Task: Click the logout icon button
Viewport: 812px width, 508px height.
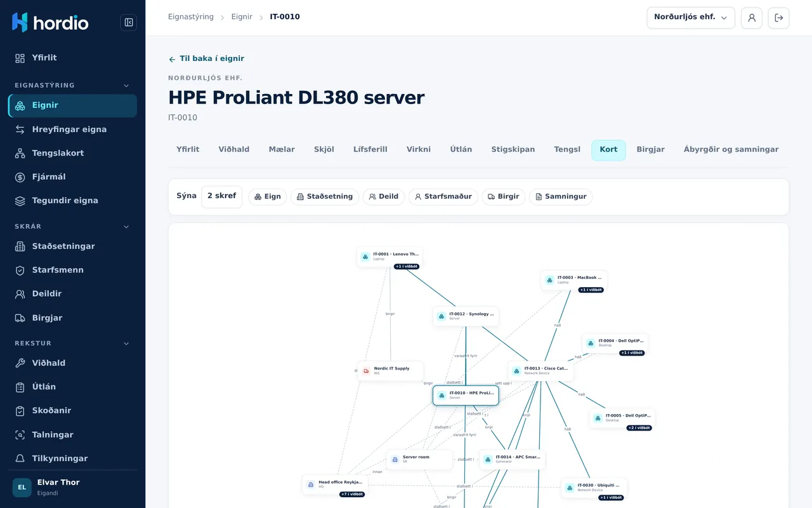Action: click(779, 18)
